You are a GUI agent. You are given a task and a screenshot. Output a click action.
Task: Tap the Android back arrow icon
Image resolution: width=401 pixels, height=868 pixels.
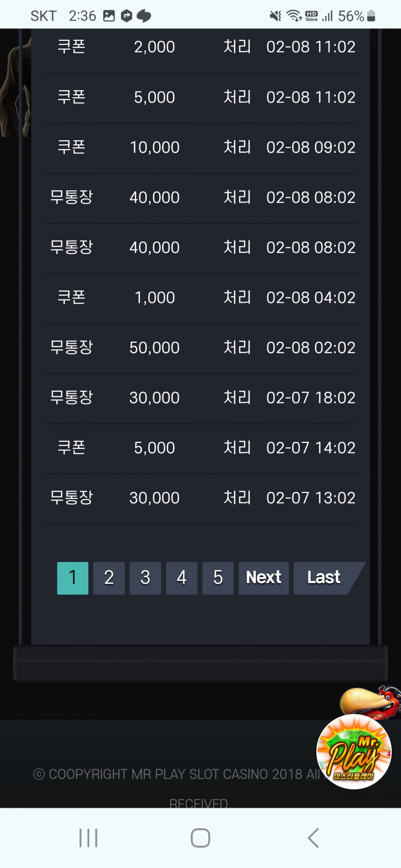pos(313,838)
